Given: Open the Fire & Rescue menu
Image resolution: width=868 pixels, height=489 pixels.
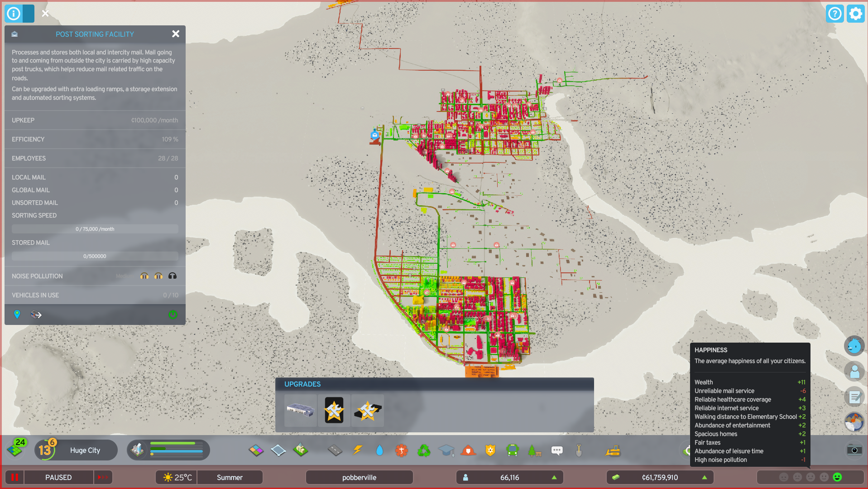Looking at the screenshot, I should tap(468, 450).
